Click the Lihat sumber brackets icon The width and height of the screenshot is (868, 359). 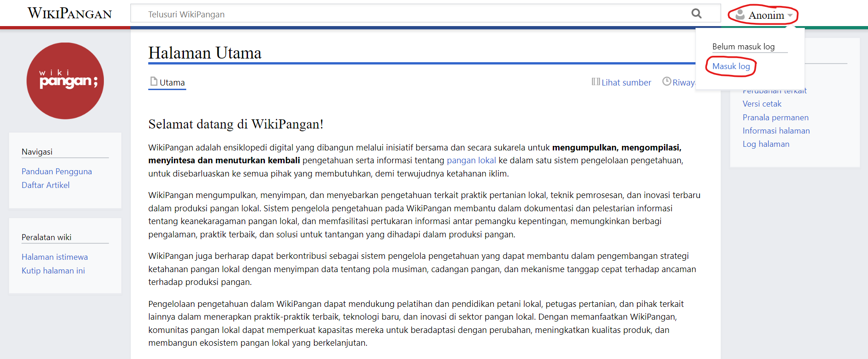595,82
